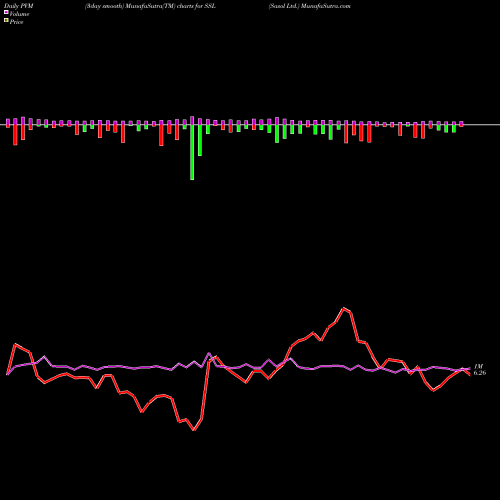Click the Price legend color swatch
The height and width of the screenshot is (500, 500).
[6, 21]
